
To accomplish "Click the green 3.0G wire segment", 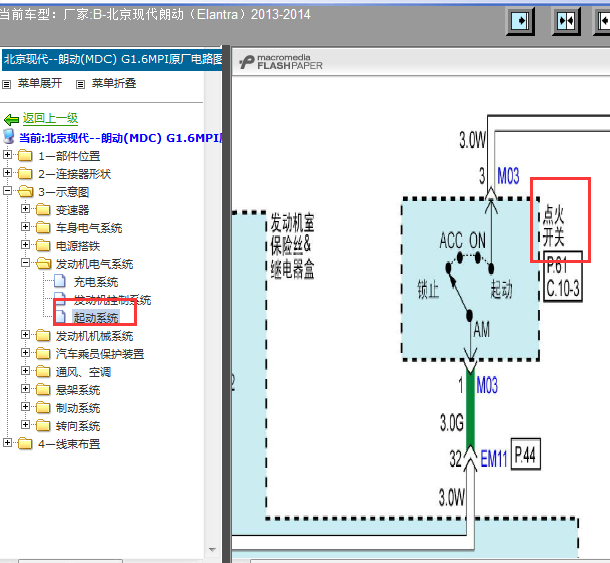I will tap(470, 409).
